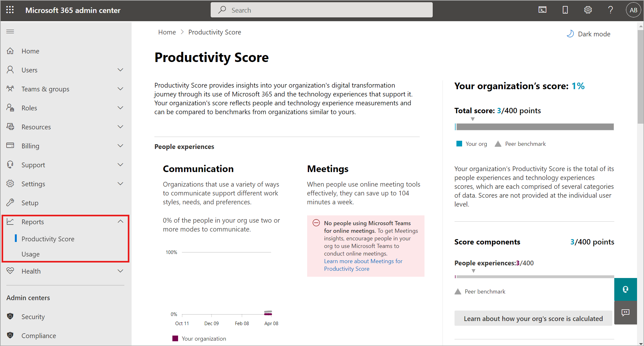Expand the Settings chevron

(120, 184)
